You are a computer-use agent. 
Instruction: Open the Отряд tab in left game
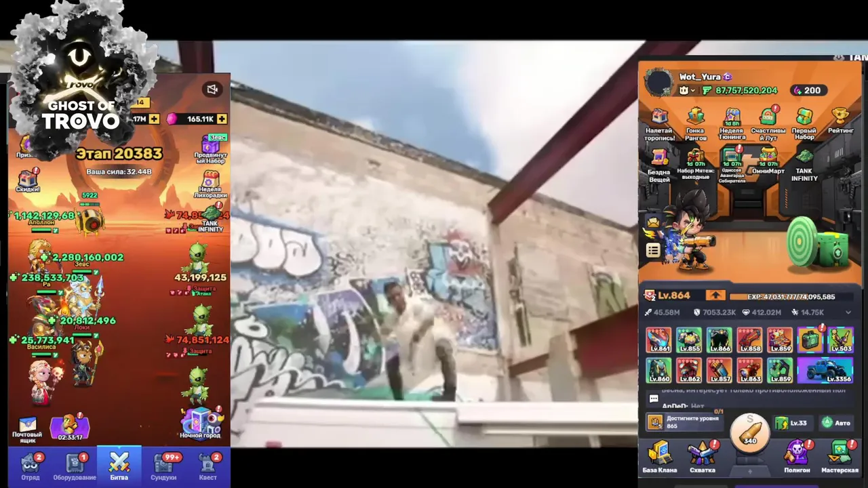(x=30, y=467)
